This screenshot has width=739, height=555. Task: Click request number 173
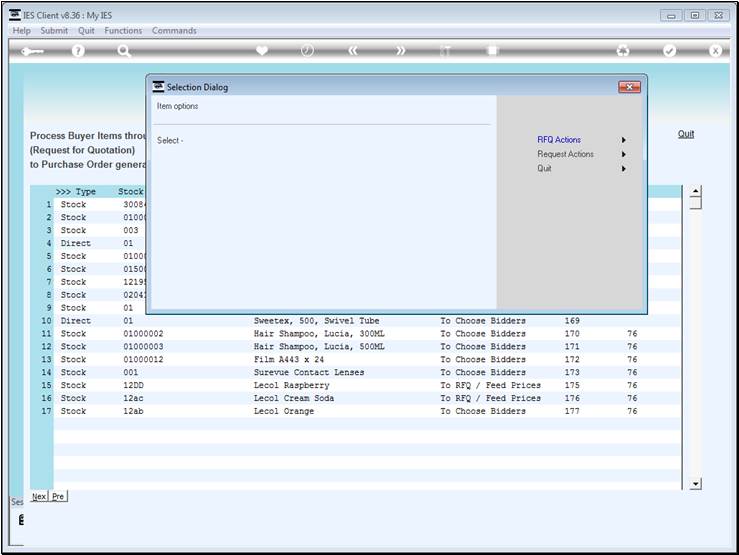572,372
